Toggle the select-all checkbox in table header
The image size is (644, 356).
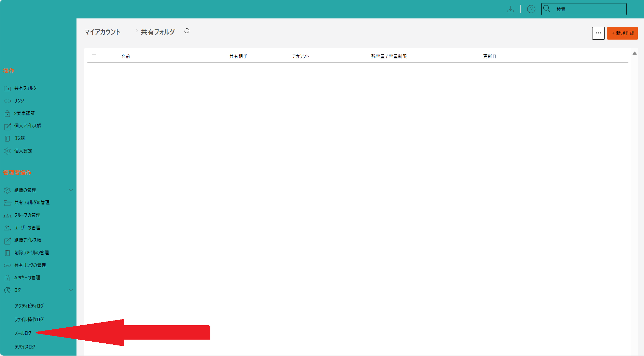pos(94,57)
